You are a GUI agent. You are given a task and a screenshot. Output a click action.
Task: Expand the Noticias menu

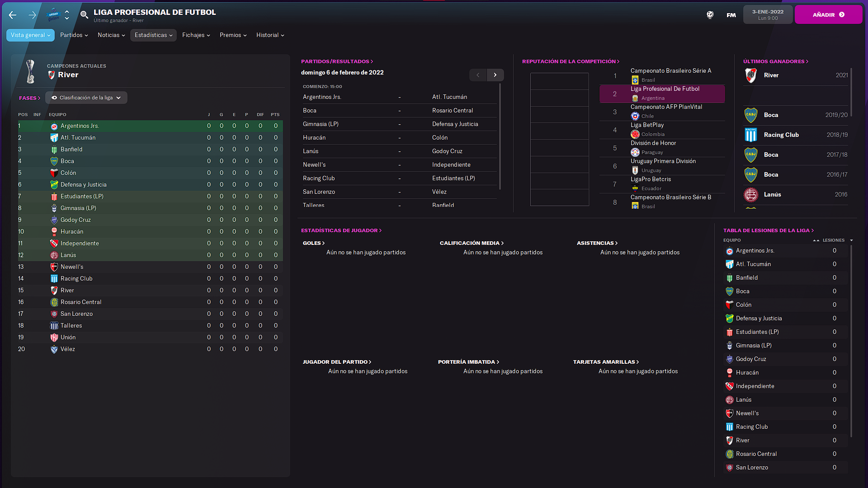[x=111, y=35]
